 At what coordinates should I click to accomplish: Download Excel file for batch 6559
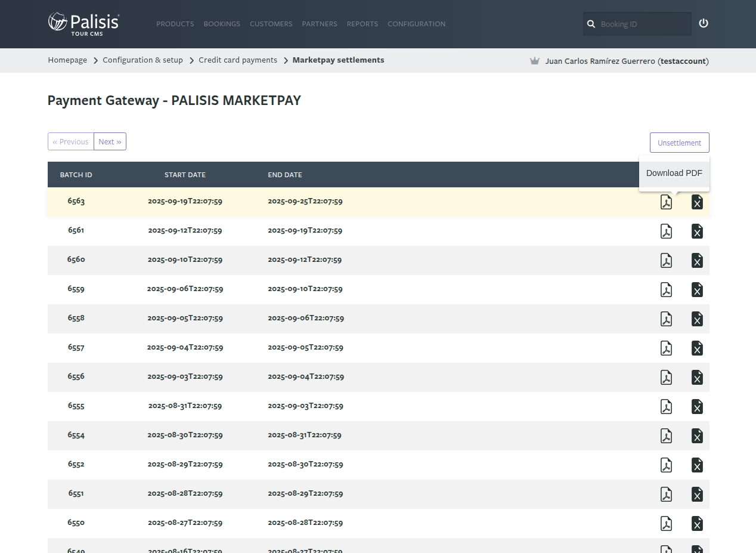[x=697, y=290]
